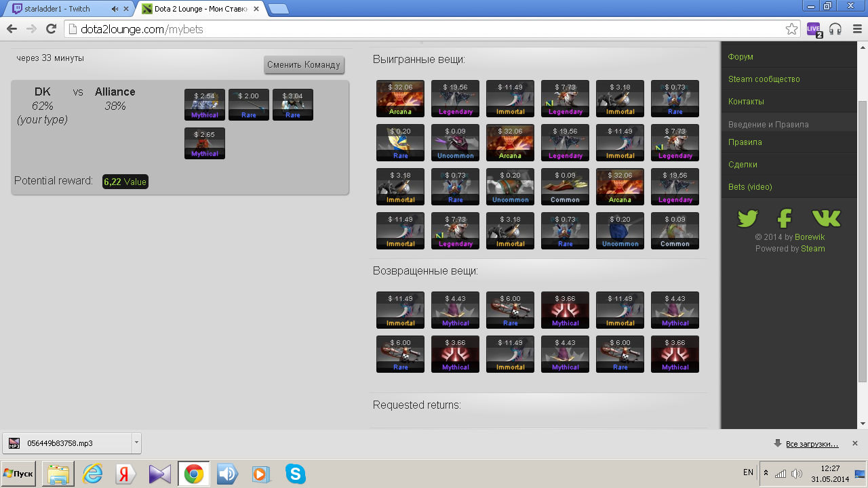Open the Пуск start button
This screenshot has width=868, height=488.
19,473
